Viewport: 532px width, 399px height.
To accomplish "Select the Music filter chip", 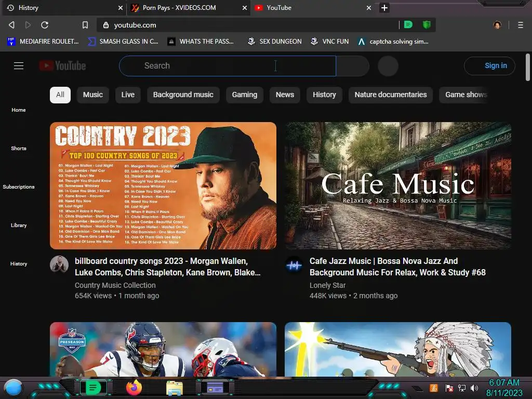I will [92, 95].
